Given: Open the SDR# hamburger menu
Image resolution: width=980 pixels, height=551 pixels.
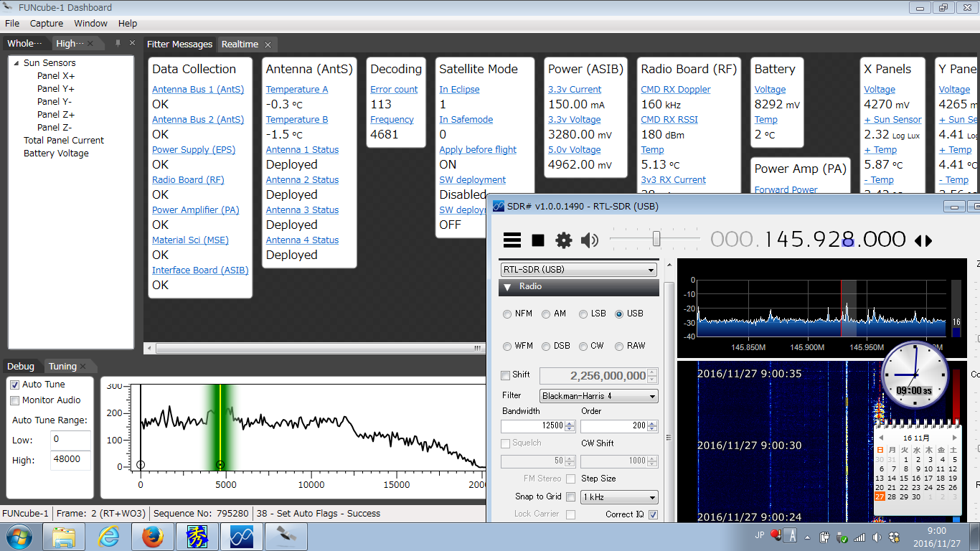Looking at the screenshot, I should 512,240.
